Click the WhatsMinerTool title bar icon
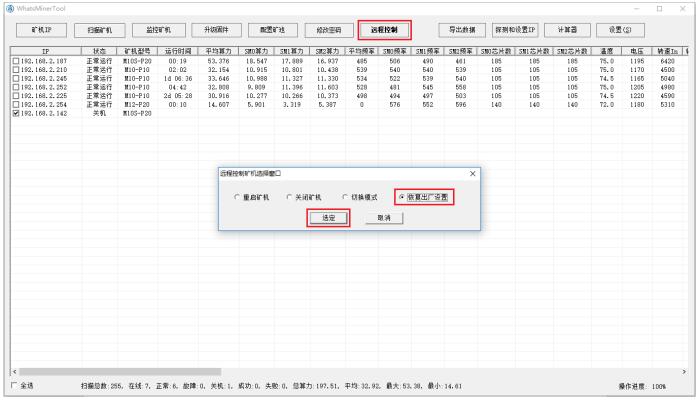This screenshot has width=699, height=400. tap(10, 8)
